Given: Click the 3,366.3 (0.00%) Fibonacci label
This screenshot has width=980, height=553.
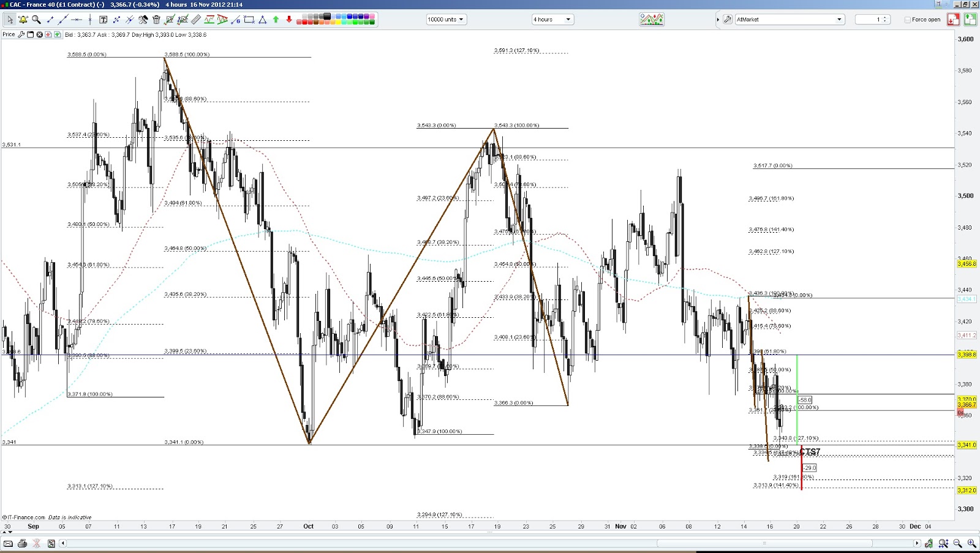Looking at the screenshot, I should coord(513,403).
